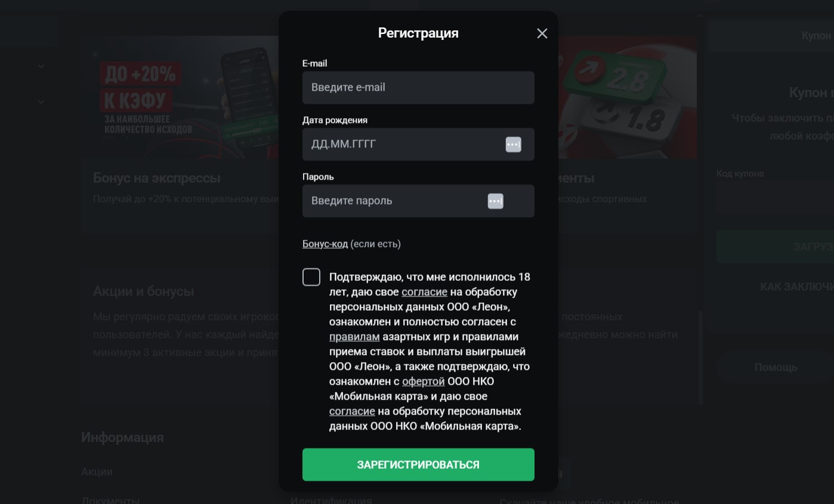Follow the правилам азартных игр link
The image size is (834, 504).
tap(354, 336)
